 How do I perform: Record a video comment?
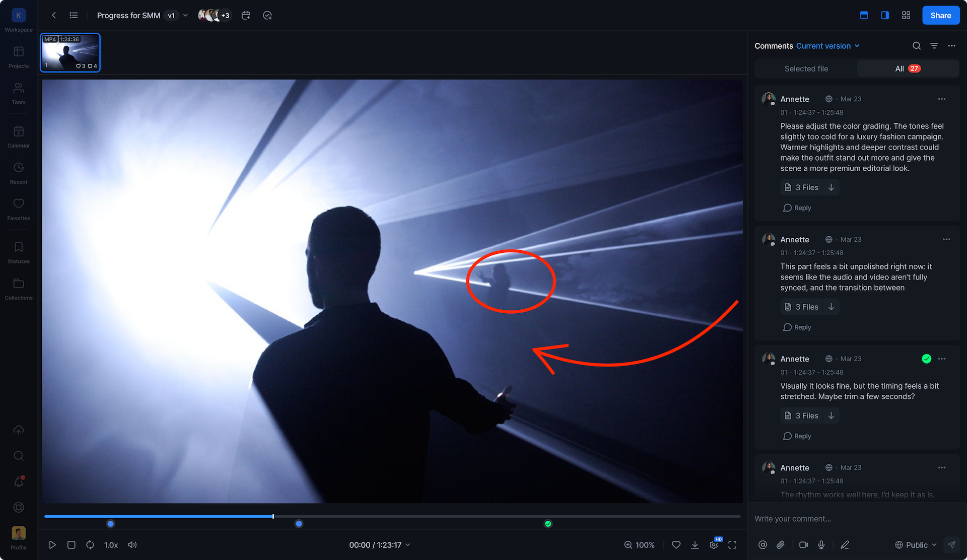point(804,545)
